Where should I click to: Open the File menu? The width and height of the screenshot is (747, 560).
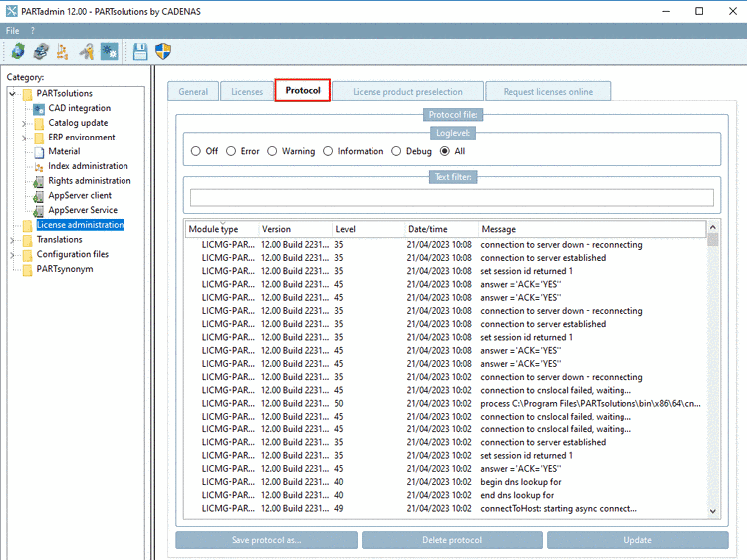[x=12, y=31]
